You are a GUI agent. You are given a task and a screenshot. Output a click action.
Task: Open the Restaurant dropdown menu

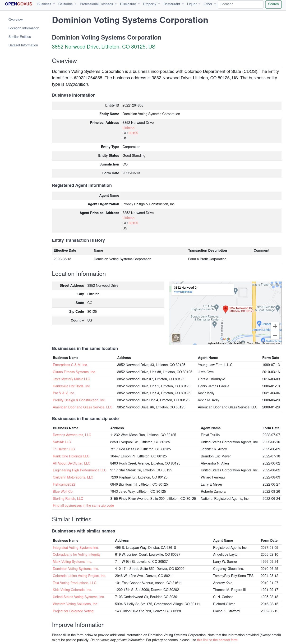pyautogui.click(x=173, y=4)
